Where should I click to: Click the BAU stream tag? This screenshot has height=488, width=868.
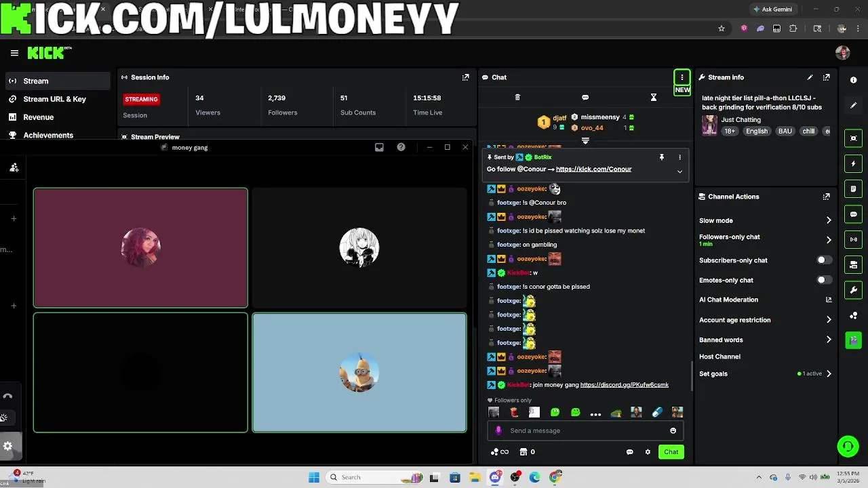[x=785, y=131]
